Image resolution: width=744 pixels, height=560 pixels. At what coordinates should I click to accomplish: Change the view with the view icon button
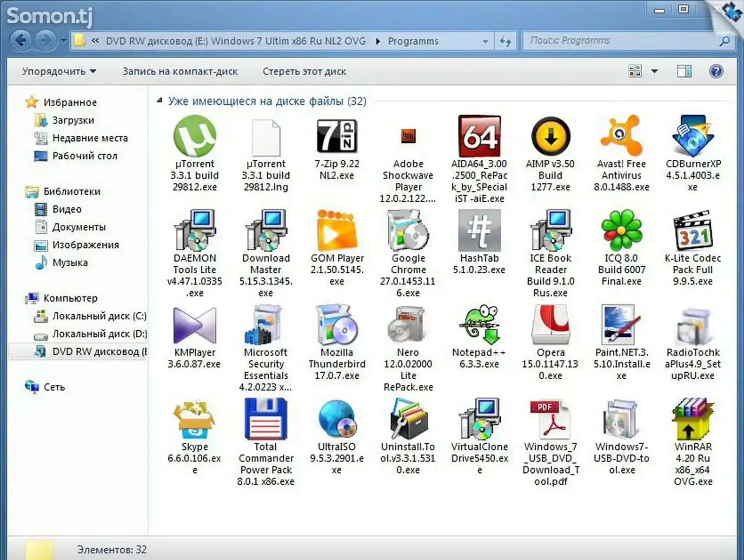[x=635, y=71]
